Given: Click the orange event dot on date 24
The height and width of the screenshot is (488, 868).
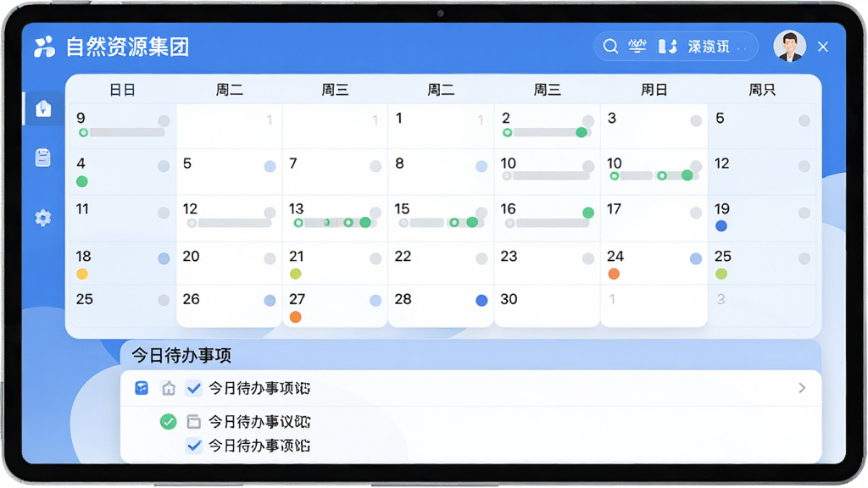Looking at the screenshot, I should point(614,274).
